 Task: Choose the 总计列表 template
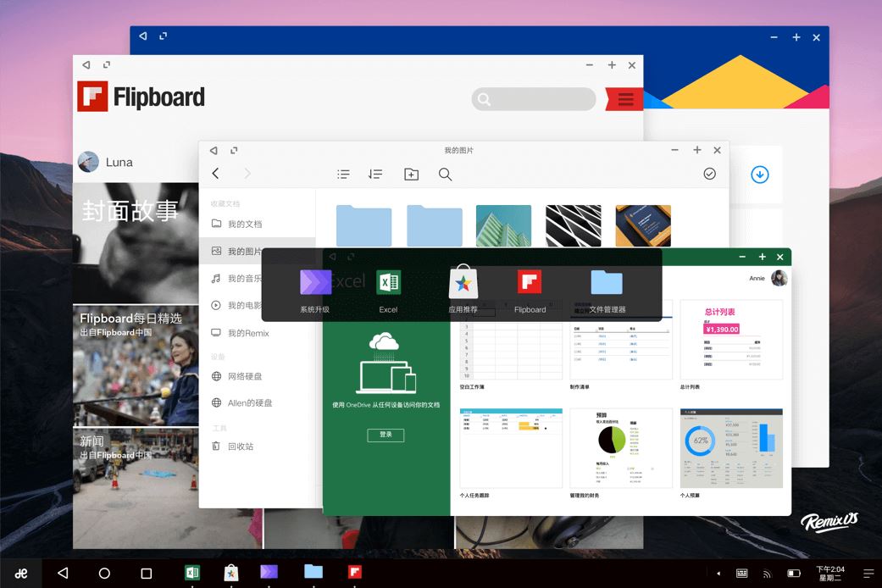pos(731,345)
